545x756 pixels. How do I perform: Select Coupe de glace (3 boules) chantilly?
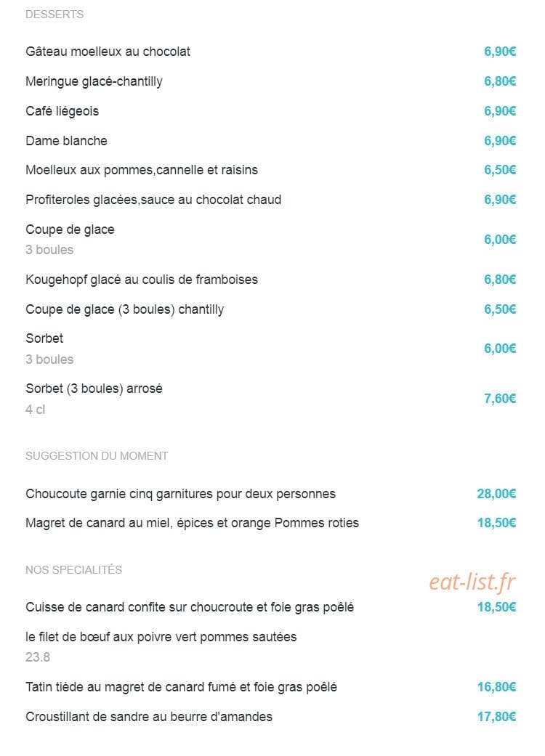[x=124, y=309]
